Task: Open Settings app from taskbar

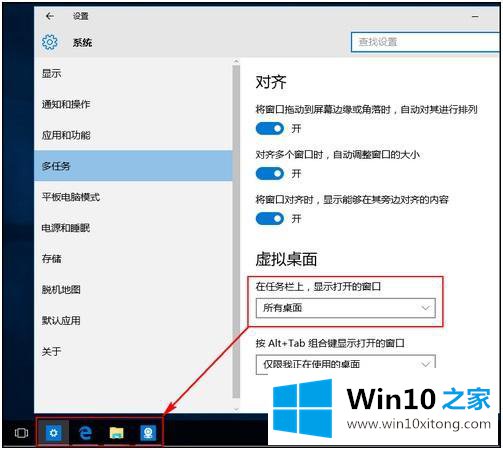Action: [x=53, y=433]
